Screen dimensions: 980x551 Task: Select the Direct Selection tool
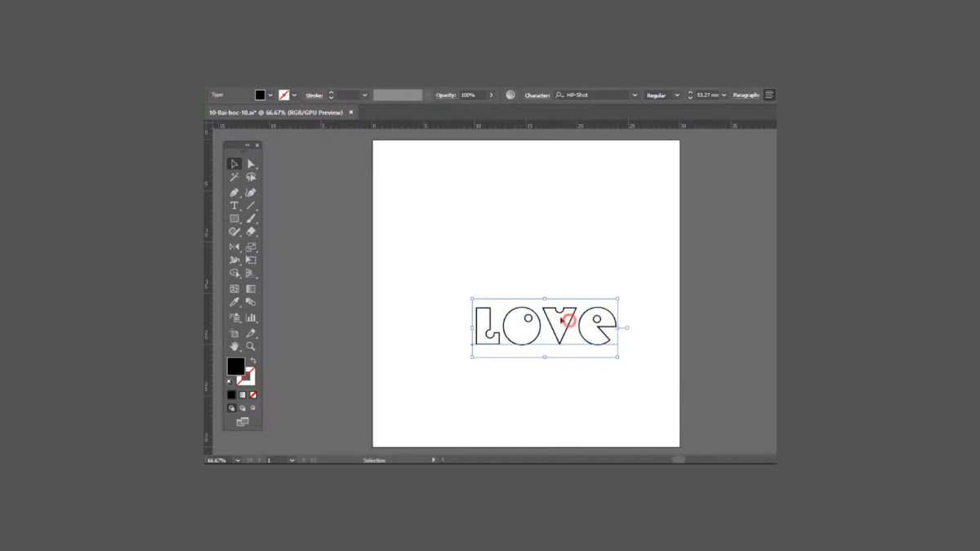(251, 164)
